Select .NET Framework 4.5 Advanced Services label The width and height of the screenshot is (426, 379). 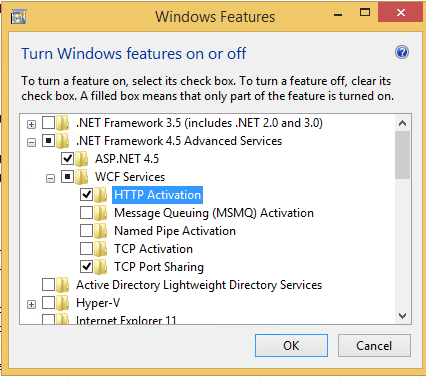coord(179,141)
